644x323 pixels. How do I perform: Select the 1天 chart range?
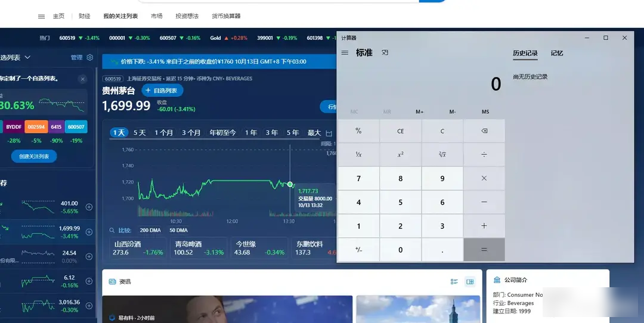pyautogui.click(x=119, y=132)
